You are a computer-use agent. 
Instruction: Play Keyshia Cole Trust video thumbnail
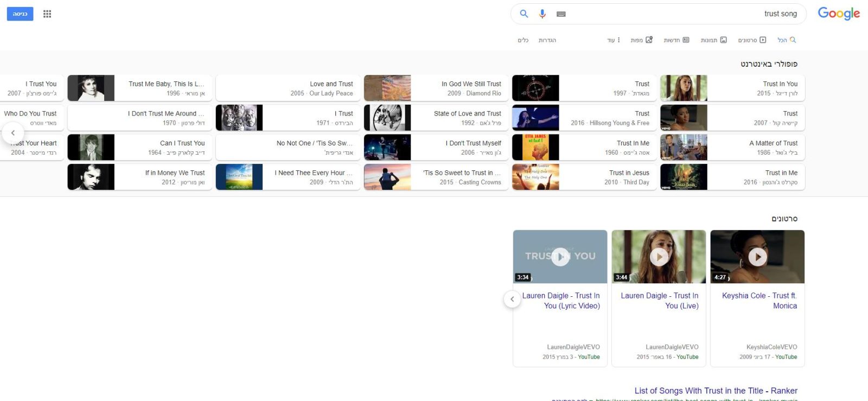coord(757,257)
